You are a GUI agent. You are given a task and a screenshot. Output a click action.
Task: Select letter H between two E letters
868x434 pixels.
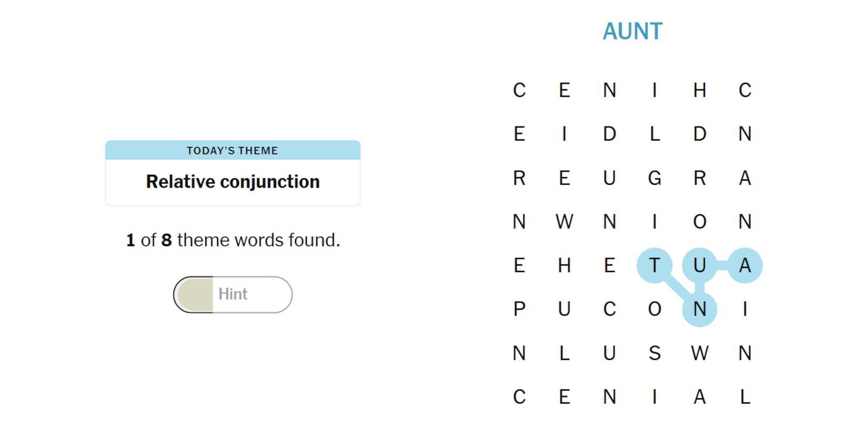point(564,265)
